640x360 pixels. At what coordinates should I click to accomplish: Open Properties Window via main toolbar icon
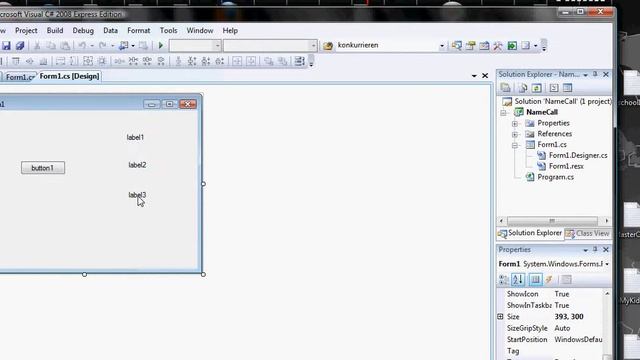[x=470, y=45]
